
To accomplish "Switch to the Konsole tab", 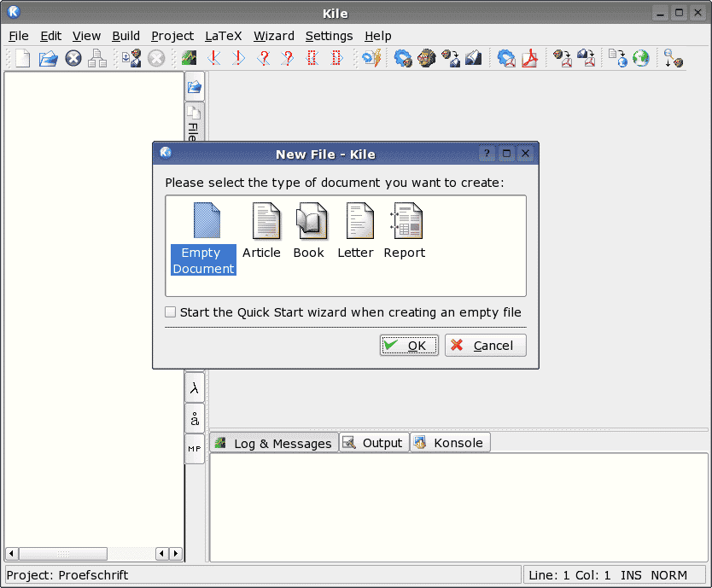I will pos(450,442).
